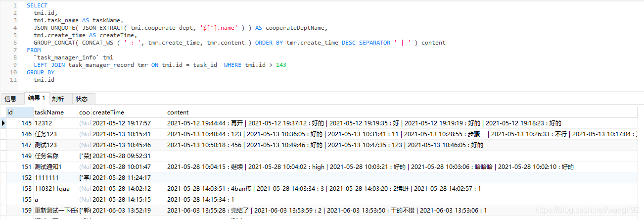
Task: Click the createTime column header
Action: 129,112
